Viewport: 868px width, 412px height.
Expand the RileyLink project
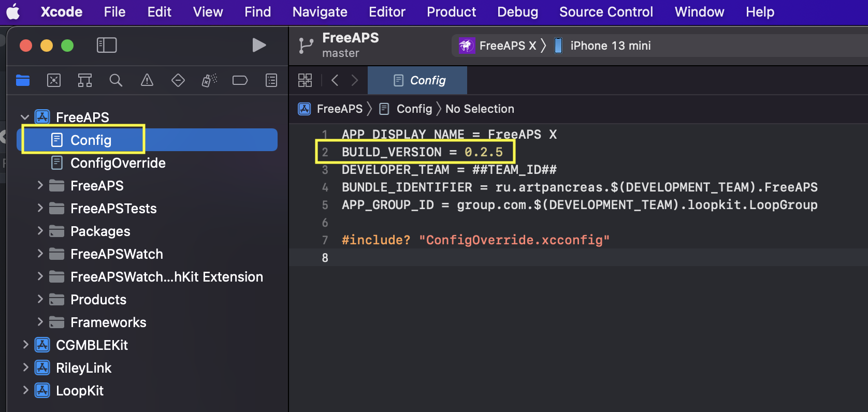tap(25, 367)
